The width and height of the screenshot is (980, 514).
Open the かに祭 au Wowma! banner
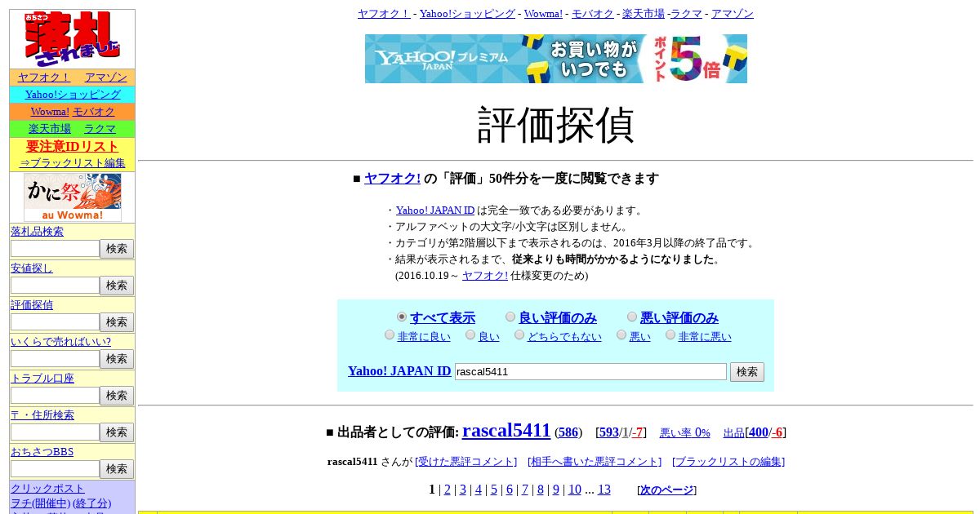73,197
